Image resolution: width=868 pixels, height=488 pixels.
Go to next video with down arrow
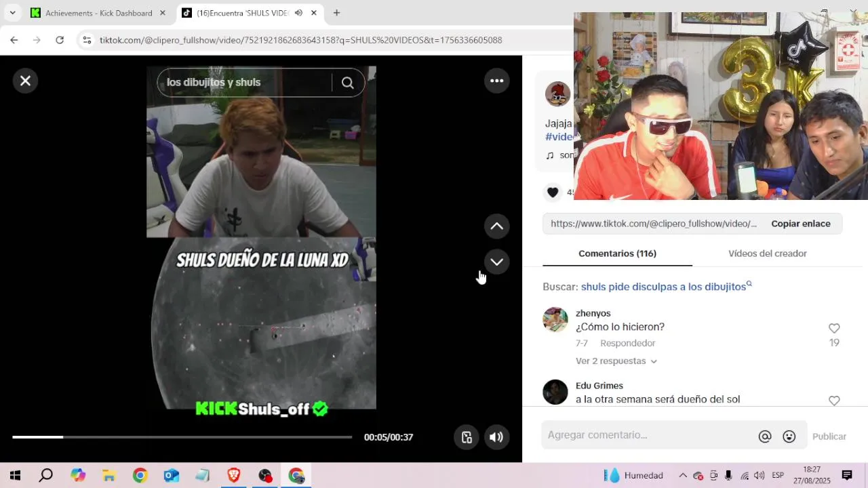tap(497, 262)
